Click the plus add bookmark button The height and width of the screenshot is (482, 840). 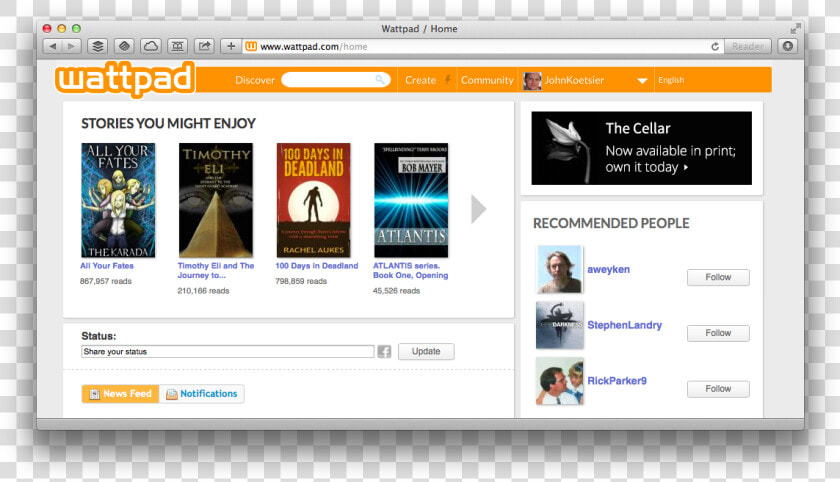(x=231, y=47)
